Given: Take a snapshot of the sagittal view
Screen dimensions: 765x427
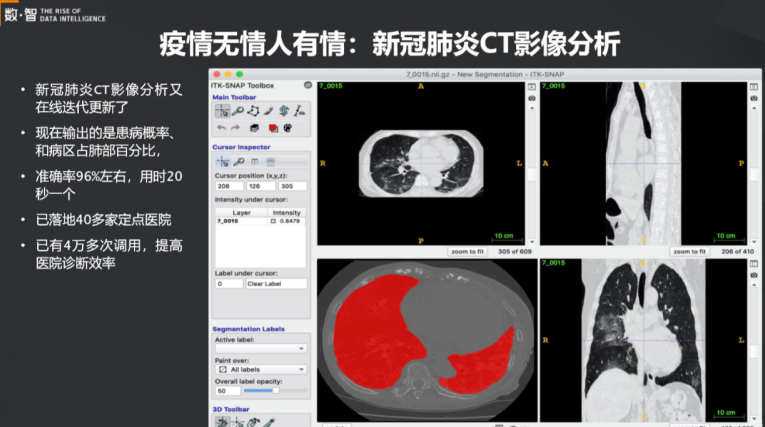Looking at the screenshot, I should point(754,98).
